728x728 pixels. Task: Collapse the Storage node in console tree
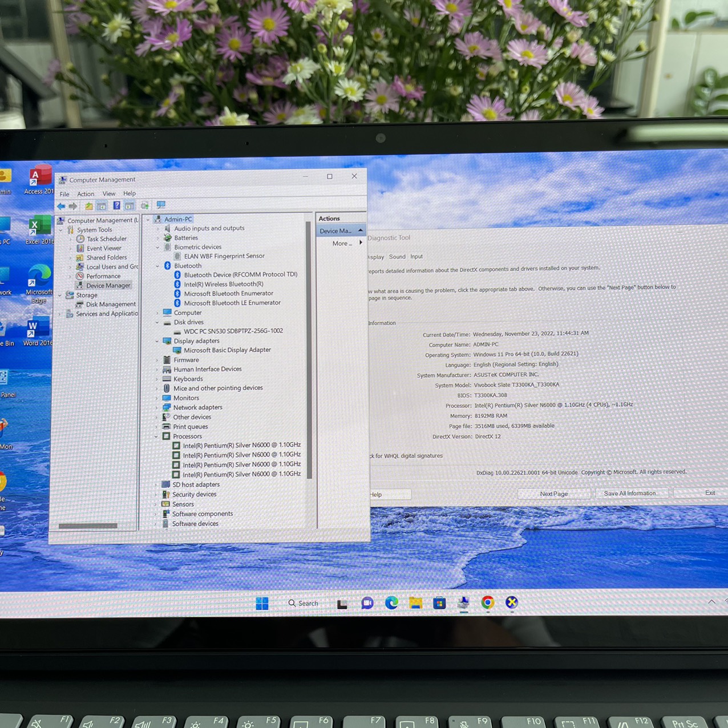point(60,296)
